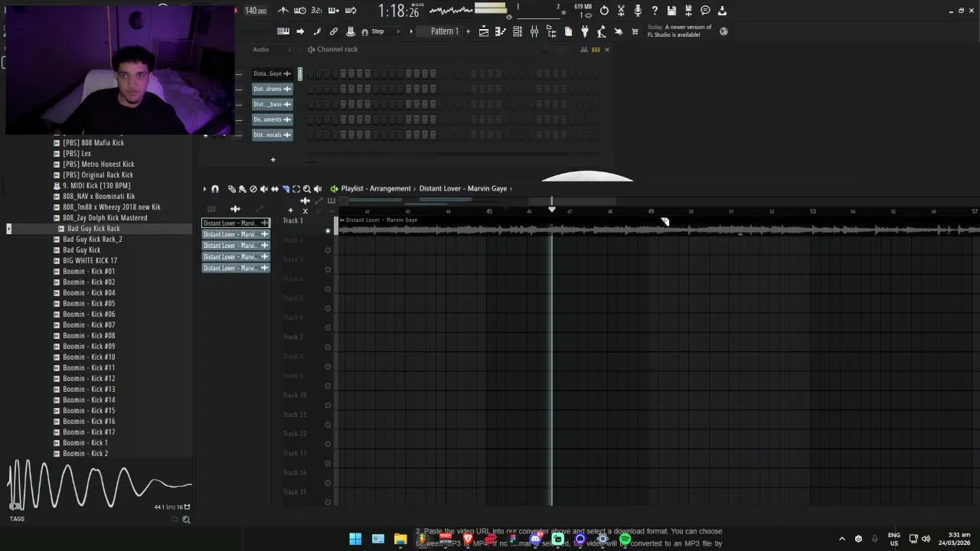
Task: Select the playlist mute tool
Action: pyautogui.click(x=264, y=189)
